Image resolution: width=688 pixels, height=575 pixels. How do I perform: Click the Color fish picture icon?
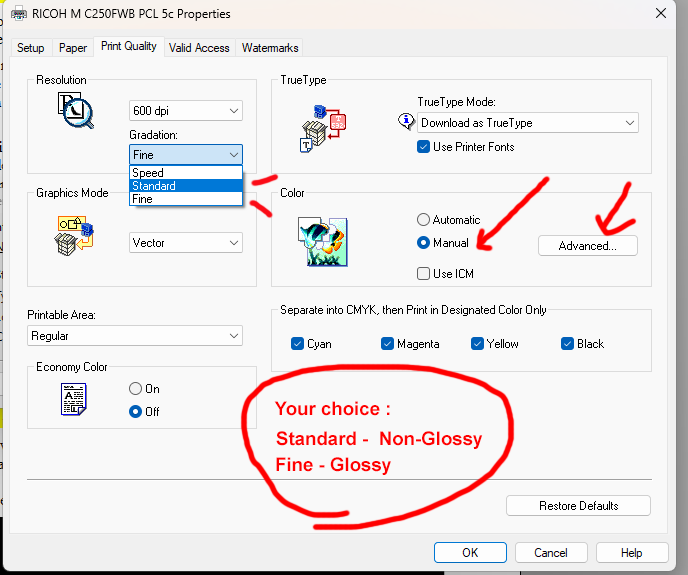(322, 239)
